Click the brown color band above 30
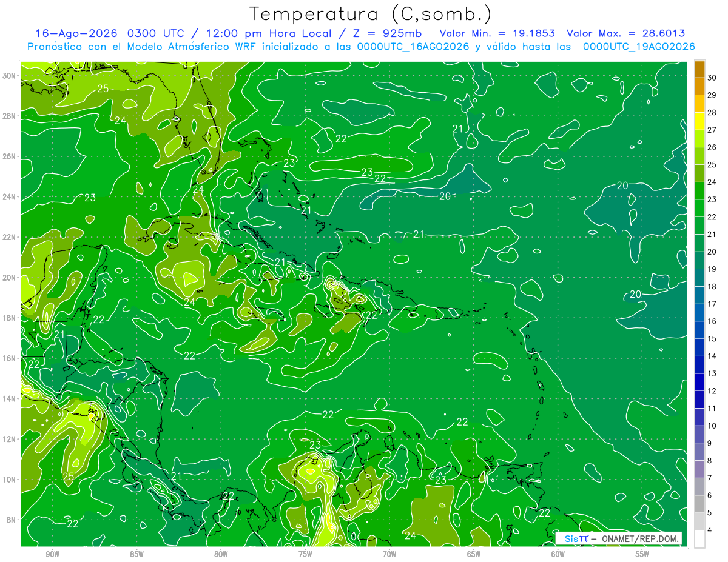This screenshot has width=728, height=562. tap(699, 69)
